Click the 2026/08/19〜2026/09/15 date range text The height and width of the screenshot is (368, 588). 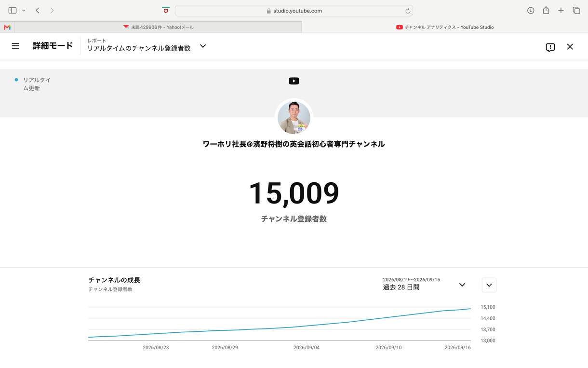tap(412, 280)
